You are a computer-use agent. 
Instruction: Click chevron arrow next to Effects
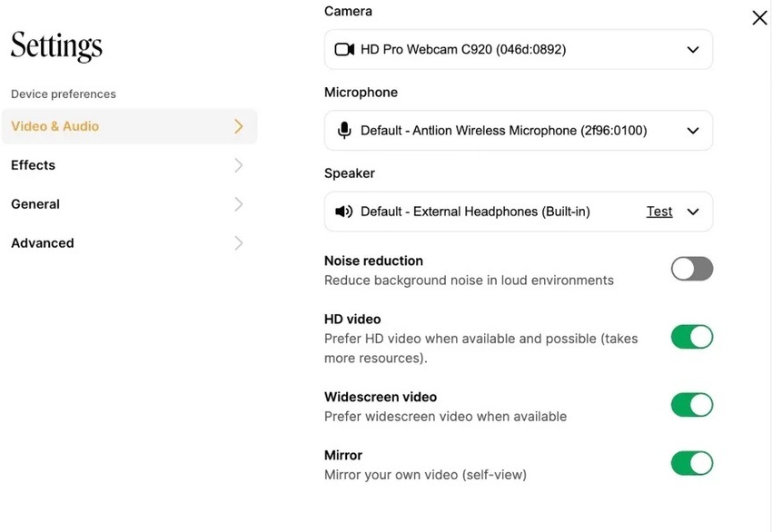[x=238, y=165]
